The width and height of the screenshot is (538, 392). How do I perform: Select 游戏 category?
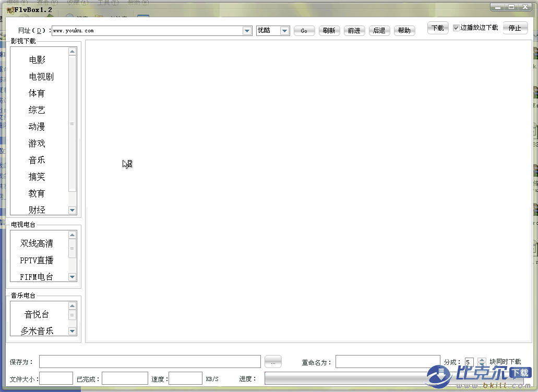tap(37, 143)
